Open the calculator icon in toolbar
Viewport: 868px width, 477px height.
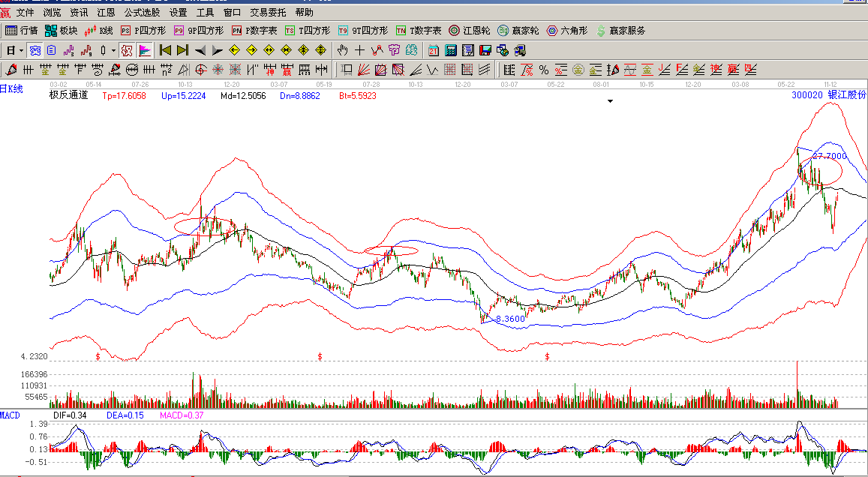(x=451, y=50)
